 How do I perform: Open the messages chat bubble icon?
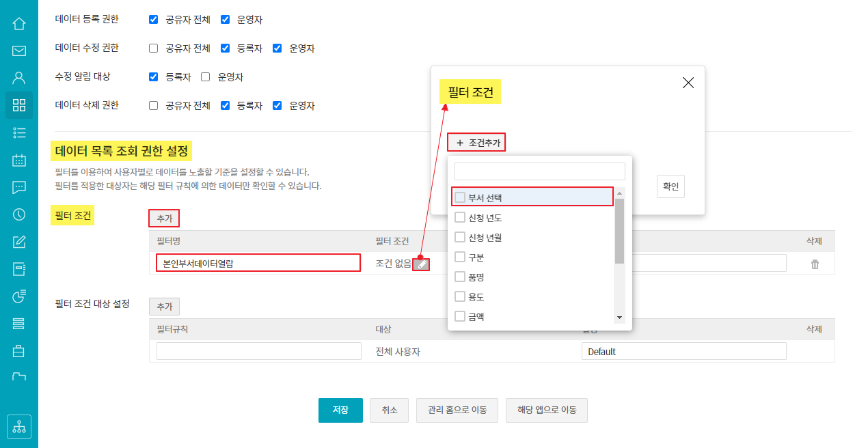(x=19, y=187)
